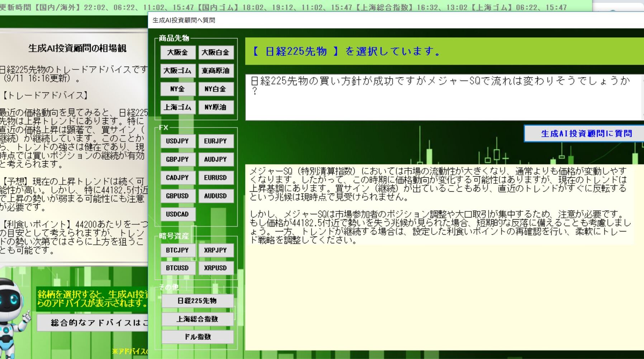Select BTCUSD in 暗号資産 group
This screenshot has height=359, width=644.
(x=178, y=268)
